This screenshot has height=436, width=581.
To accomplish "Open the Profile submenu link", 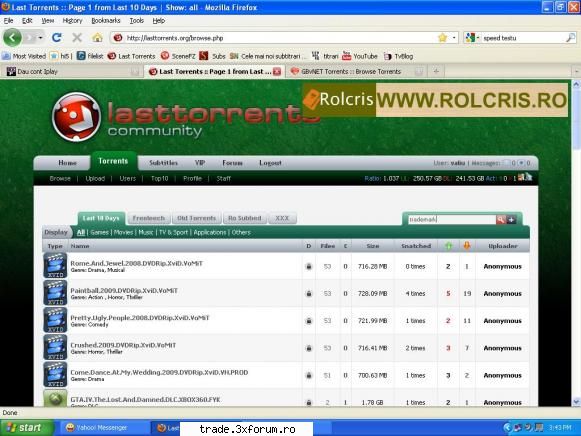I will [x=192, y=178].
